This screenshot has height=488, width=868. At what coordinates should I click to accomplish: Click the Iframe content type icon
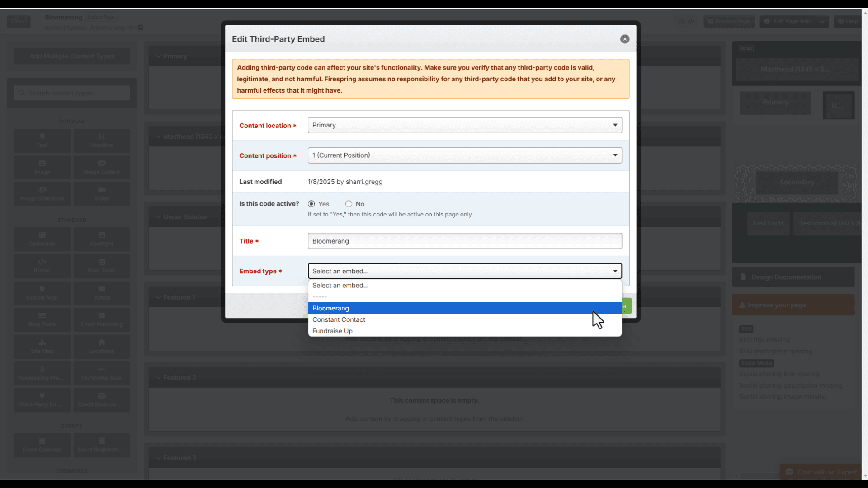[x=42, y=266]
